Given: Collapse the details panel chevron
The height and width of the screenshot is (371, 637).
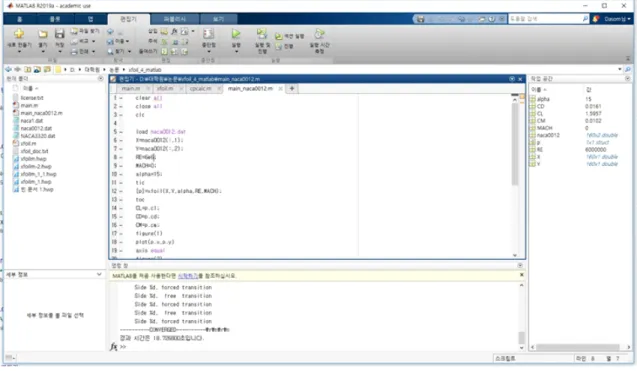Looking at the screenshot, I should click(x=99, y=275).
